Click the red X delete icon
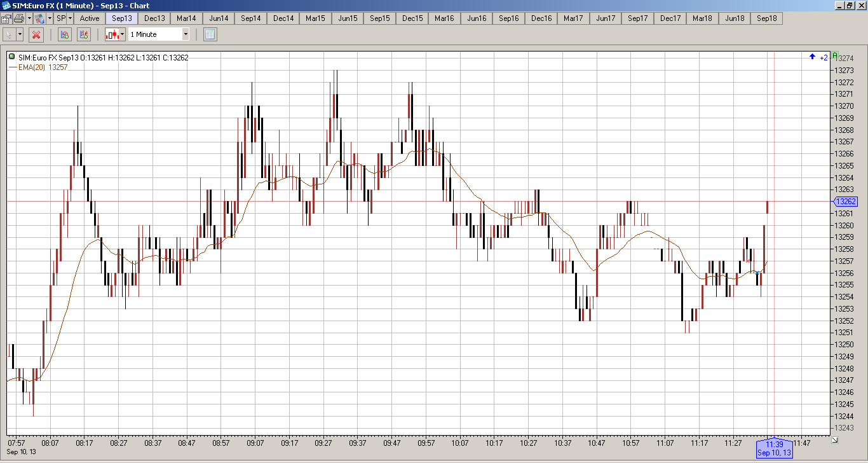Screen dimensions: 868x463 pos(36,34)
